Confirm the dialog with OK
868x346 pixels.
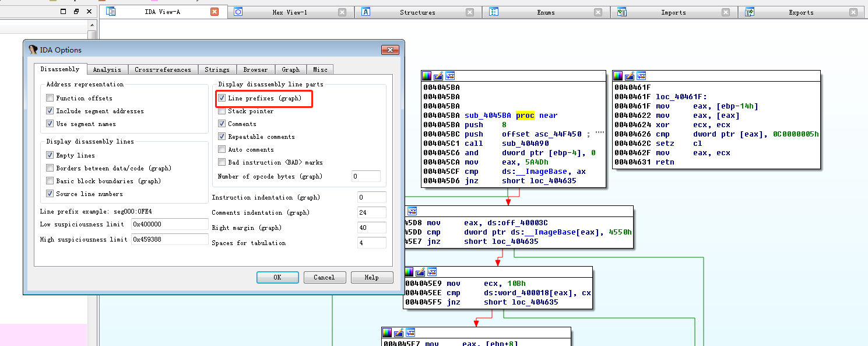pos(277,277)
